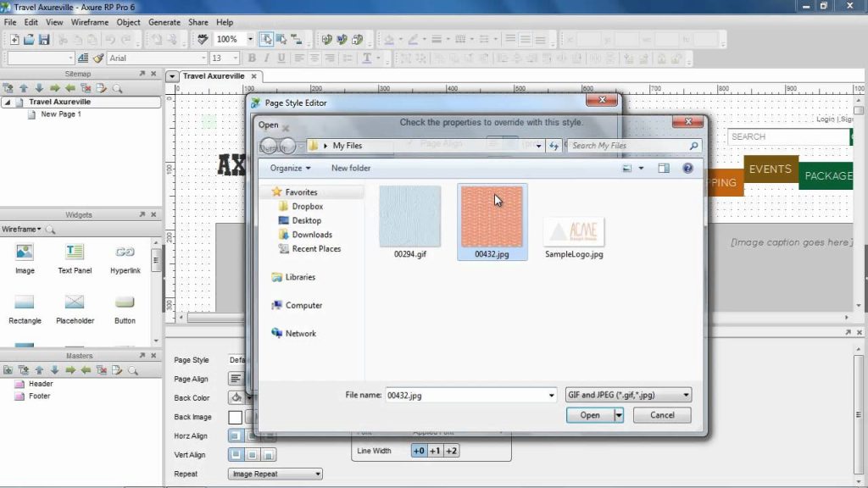
Task: Open the Generate menu
Action: click(164, 22)
